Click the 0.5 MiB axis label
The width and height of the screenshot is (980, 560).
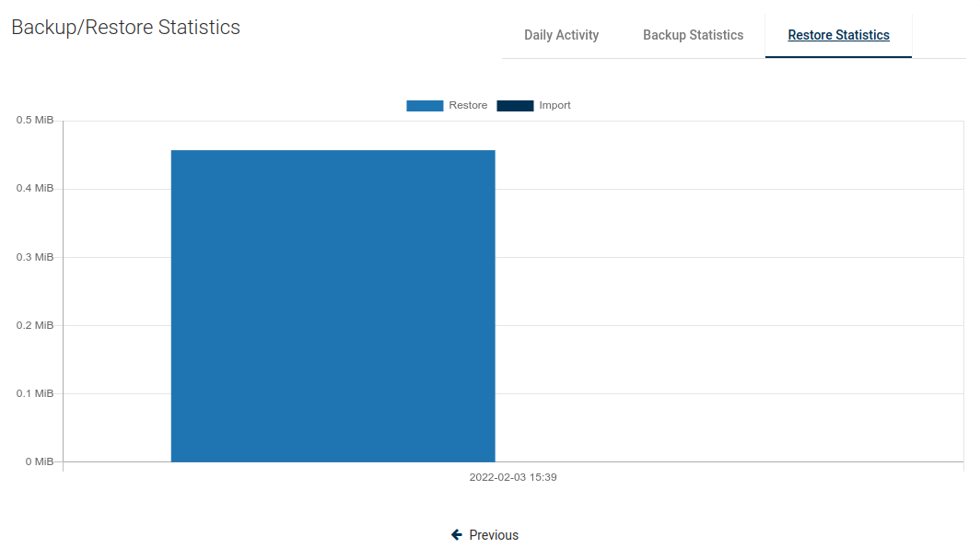35,121
